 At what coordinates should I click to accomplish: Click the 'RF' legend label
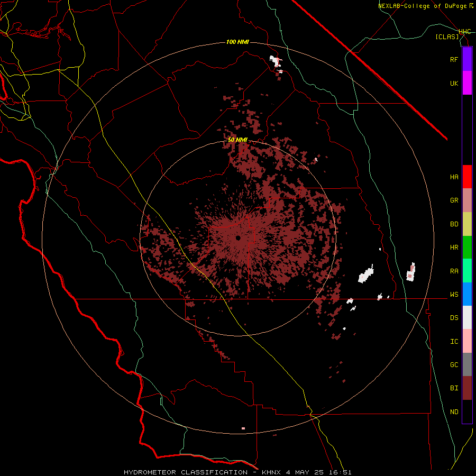(454, 59)
